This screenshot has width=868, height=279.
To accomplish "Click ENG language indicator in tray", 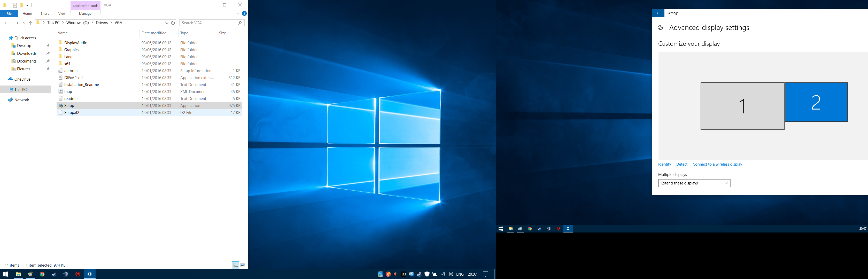I will (460, 274).
